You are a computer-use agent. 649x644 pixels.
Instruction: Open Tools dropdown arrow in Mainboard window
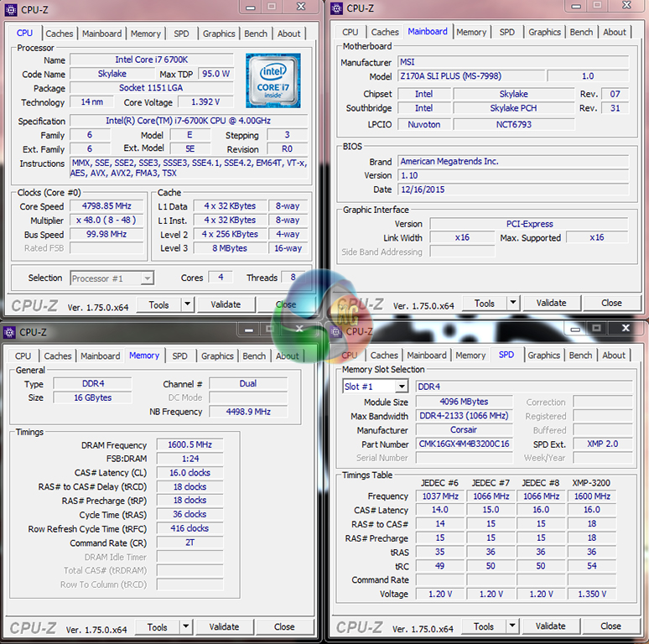pyautogui.click(x=513, y=303)
